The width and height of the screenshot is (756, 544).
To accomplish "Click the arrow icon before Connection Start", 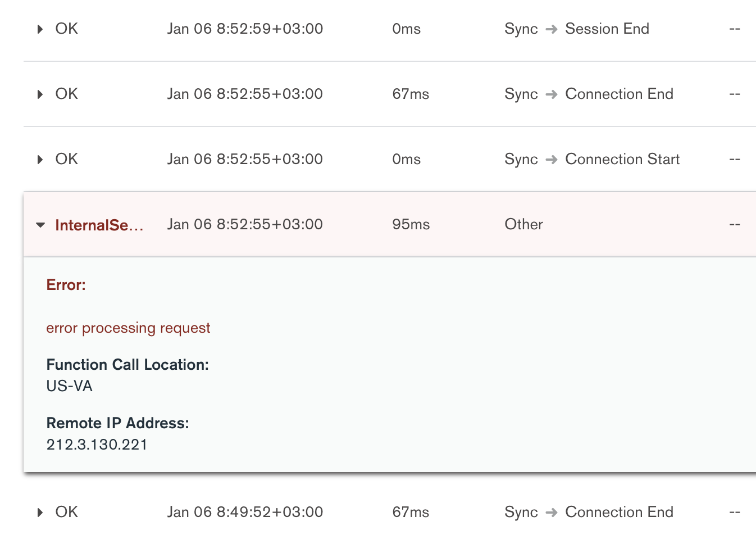I will [552, 160].
